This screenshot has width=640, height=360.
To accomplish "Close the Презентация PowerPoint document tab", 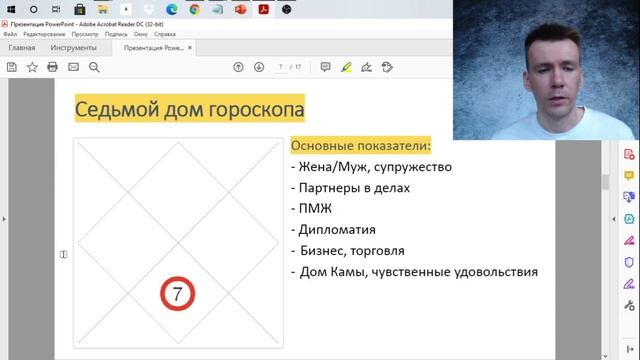I will 190,48.
